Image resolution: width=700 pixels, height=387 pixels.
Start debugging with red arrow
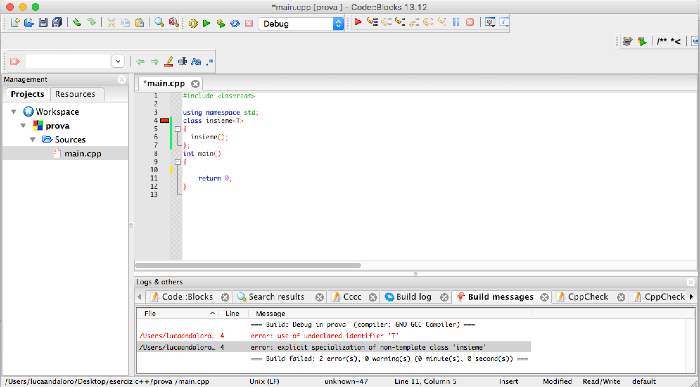(358, 22)
